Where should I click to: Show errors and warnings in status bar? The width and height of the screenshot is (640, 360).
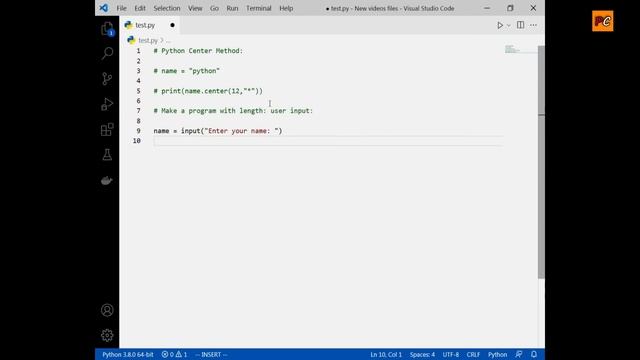[174, 354]
